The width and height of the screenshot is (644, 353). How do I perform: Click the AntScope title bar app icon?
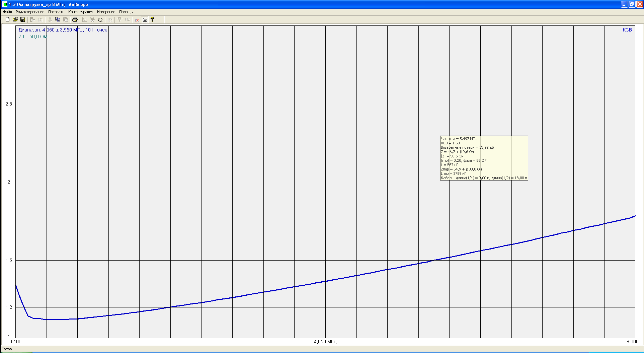click(5, 4)
